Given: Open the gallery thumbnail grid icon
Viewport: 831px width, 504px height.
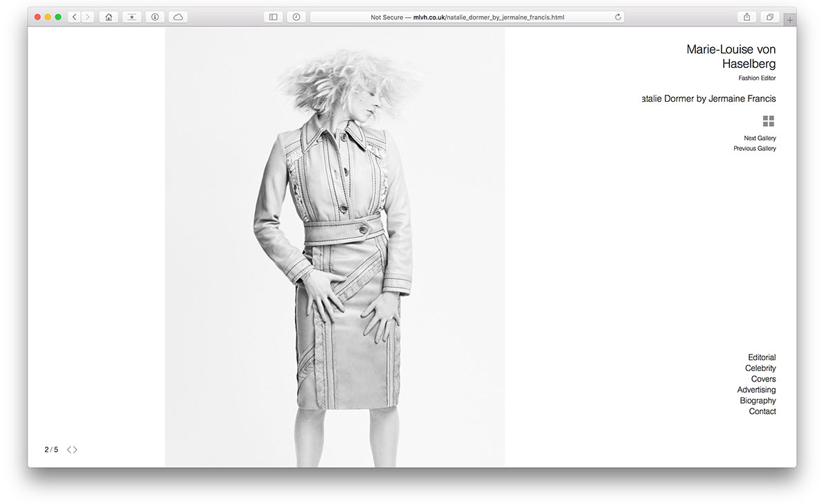Looking at the screenshot, I should point(769,121).
